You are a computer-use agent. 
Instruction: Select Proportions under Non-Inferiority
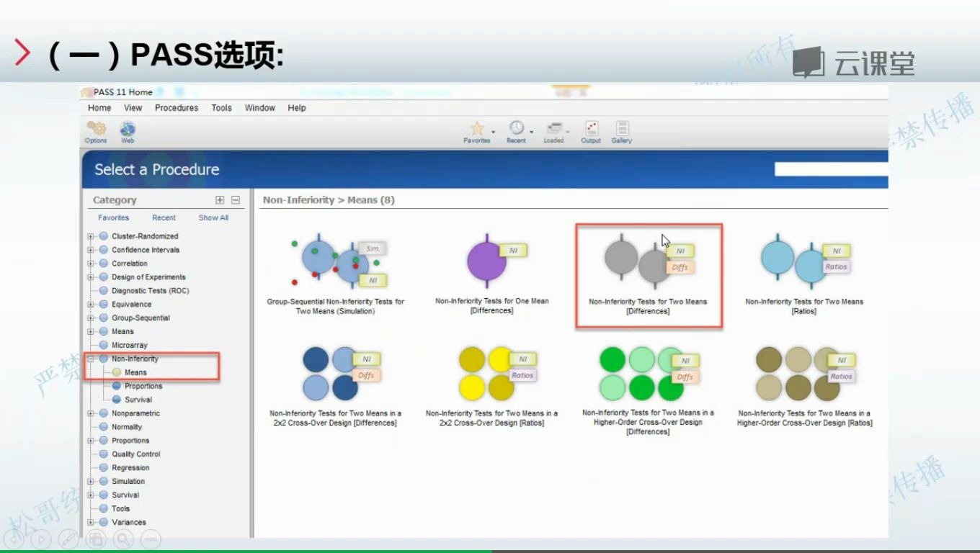click(143, 386)
